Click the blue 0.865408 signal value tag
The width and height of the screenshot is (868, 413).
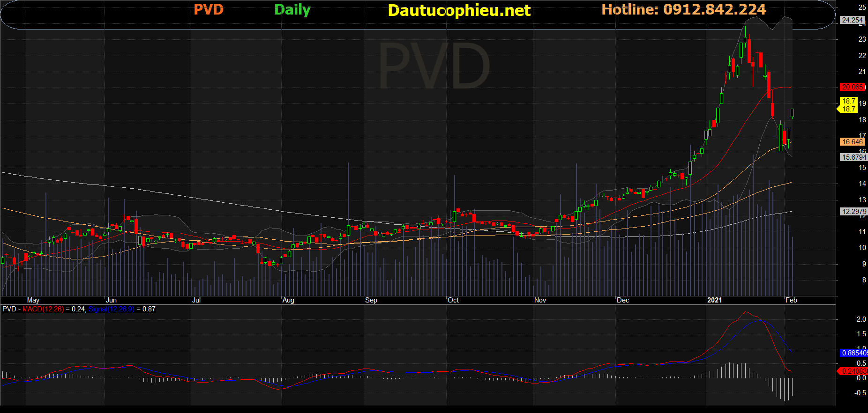854,353
